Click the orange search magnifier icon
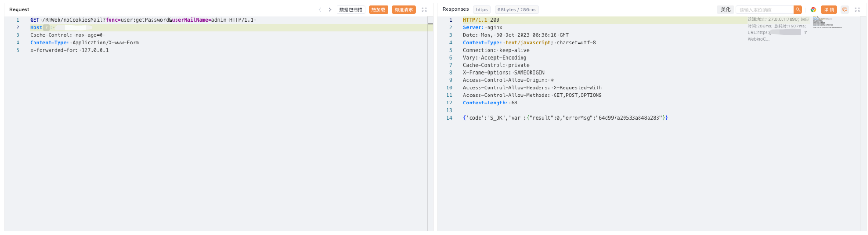This screenshot has width=868, height=235. [798, 9]
